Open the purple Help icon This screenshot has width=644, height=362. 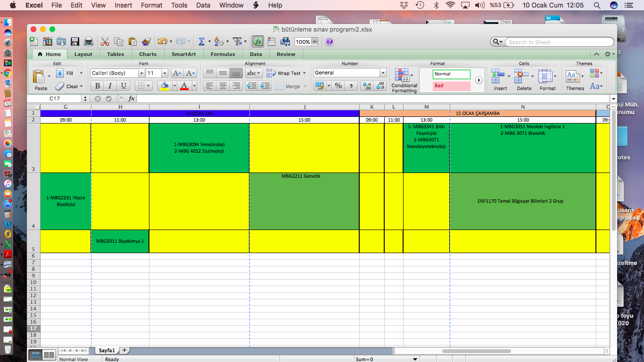pos(330,42)
